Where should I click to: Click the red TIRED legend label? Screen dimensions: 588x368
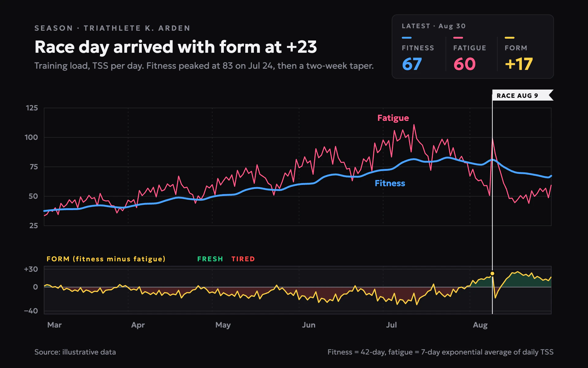coord(243,259)
